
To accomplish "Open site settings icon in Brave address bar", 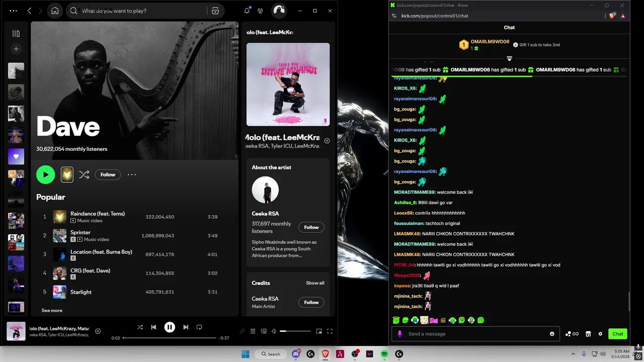I will point(394,16).
